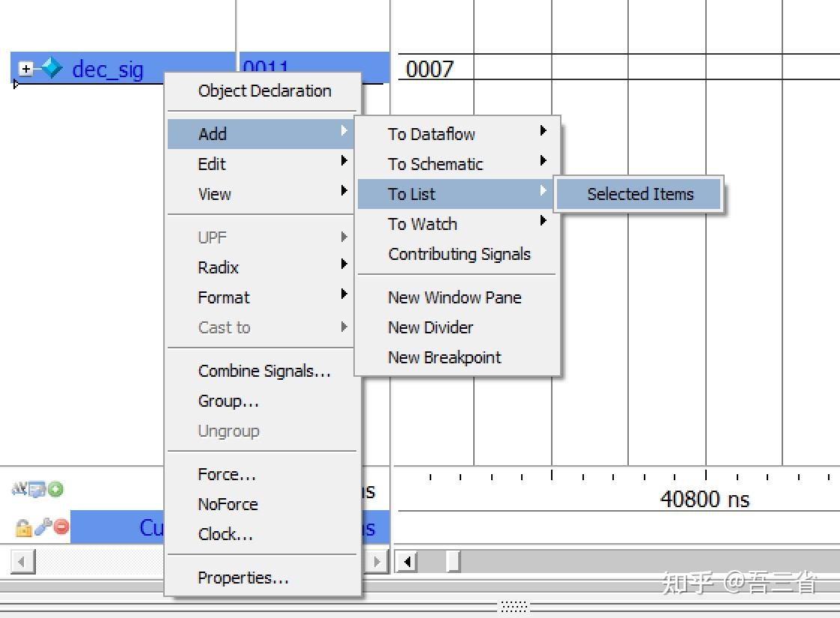Choose Object Declaration from the context menu
This screenshot has width=840, height=618.
click(261, 91)
